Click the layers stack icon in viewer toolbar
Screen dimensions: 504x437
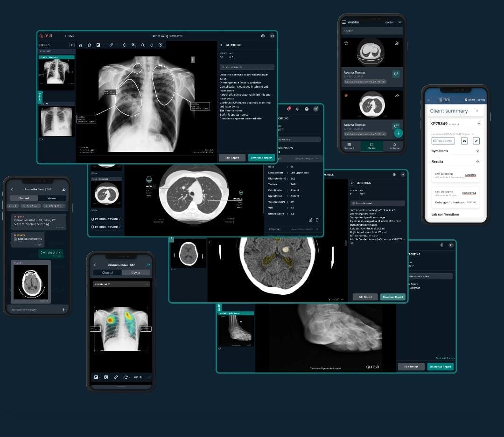click(x=89, y=45)
